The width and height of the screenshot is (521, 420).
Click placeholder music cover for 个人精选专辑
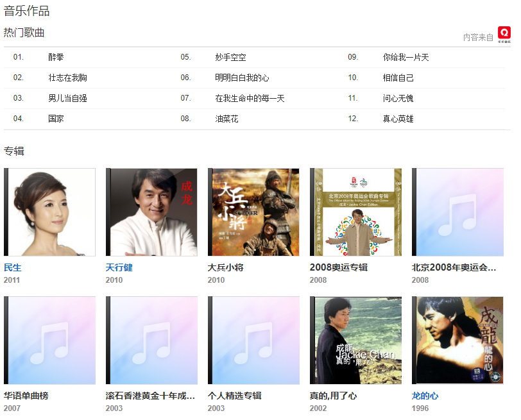coord(254,340)
